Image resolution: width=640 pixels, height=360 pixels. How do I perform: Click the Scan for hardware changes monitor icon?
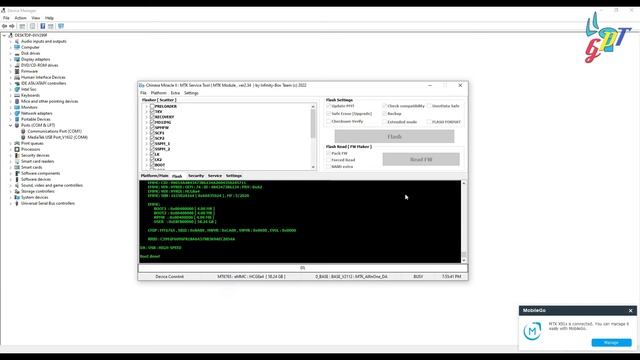tap(61, 26)
